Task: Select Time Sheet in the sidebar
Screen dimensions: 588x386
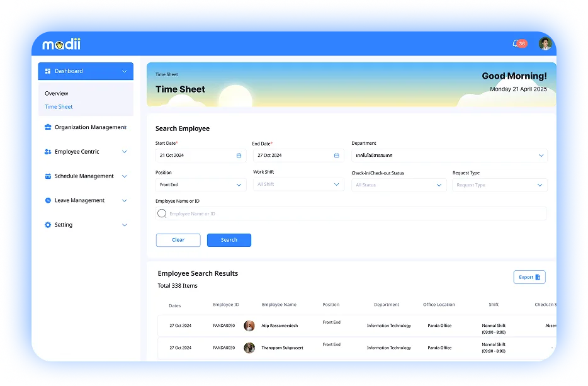Action: [x=59, y=107]
